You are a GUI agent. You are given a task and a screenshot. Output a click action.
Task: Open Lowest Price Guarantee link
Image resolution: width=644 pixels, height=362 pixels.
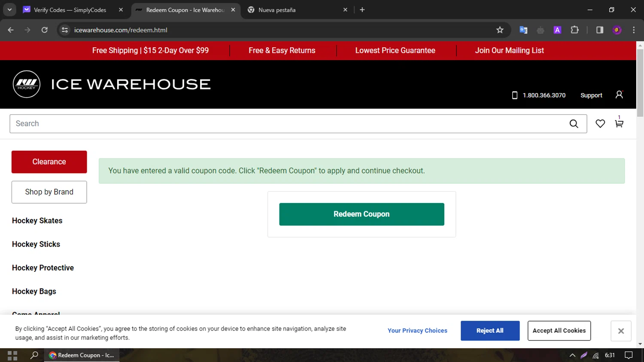(x=395, y=50)
